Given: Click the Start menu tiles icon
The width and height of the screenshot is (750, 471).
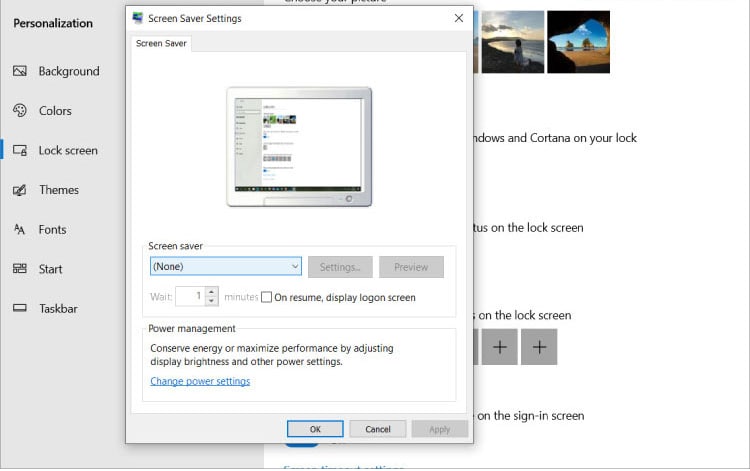Looking at the screenshot, I should [x=19, y=269].
